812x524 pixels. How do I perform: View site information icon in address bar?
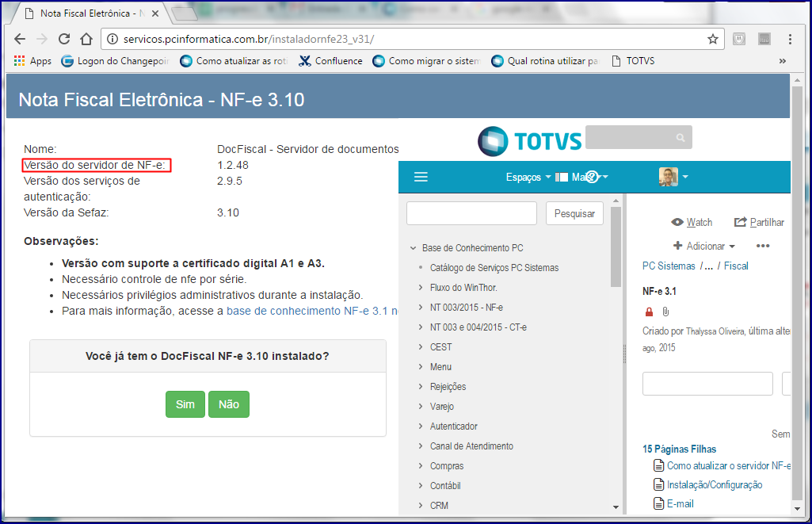tap(112, 39)
